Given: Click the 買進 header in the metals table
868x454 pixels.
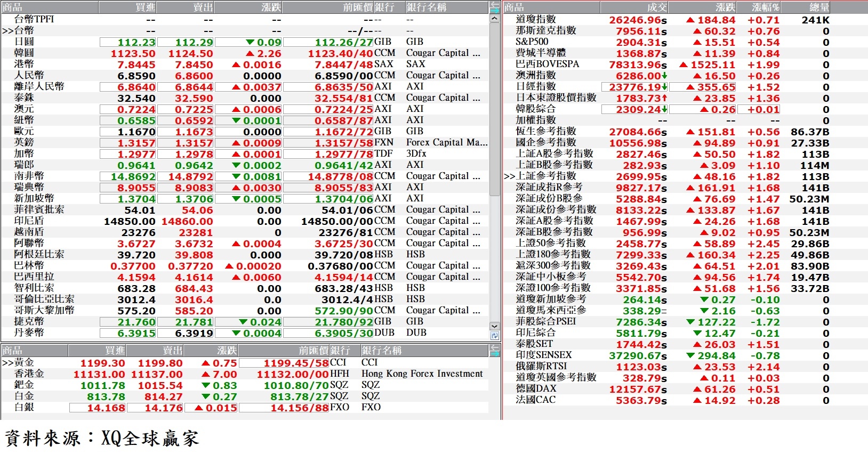Looking at the screenshot, I should pyautogui.click(x=97, y=351).
